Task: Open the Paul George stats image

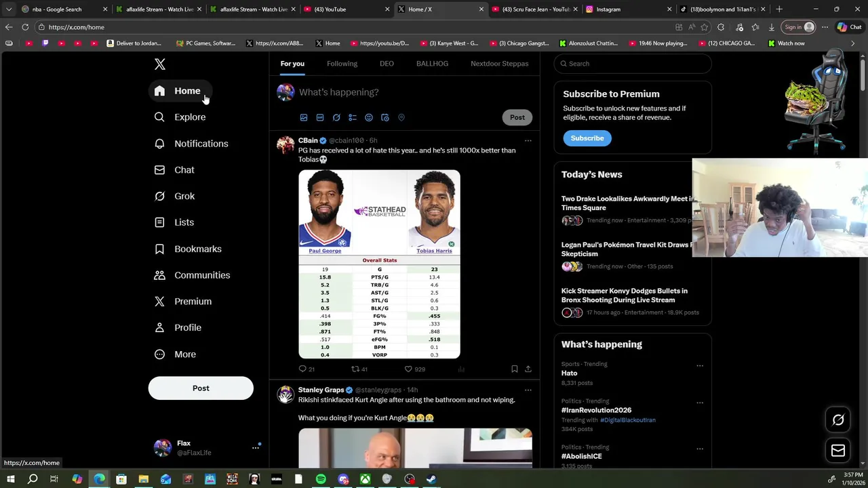Action: (x=379, y=264)
